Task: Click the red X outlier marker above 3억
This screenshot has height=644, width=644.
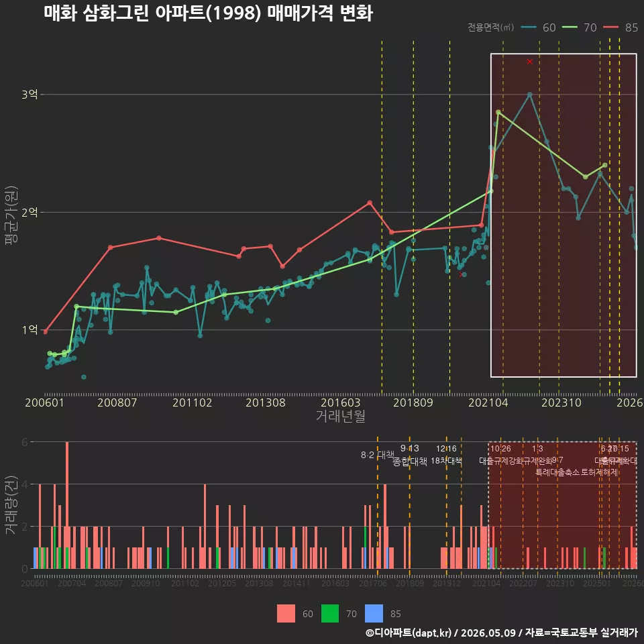Action: point(530,62)
